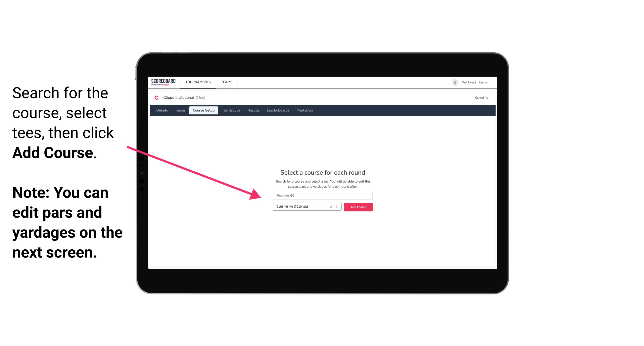
Task: Switch to the Tee Groups tab
Action: pyautogui.click(x=230, y=110)
